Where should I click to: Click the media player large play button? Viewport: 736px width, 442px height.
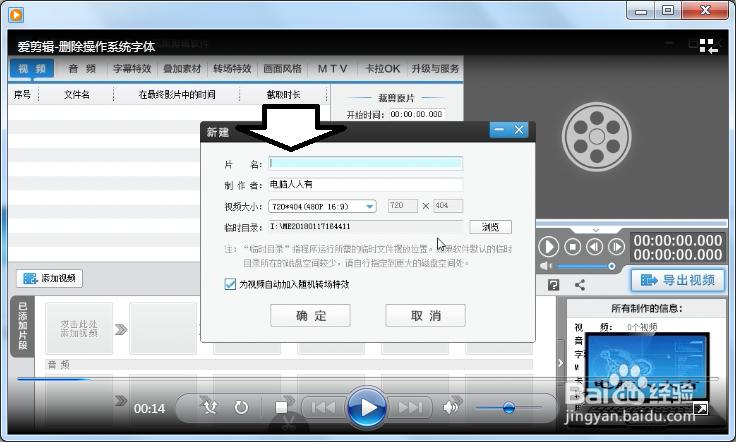[x=367, y=407]
